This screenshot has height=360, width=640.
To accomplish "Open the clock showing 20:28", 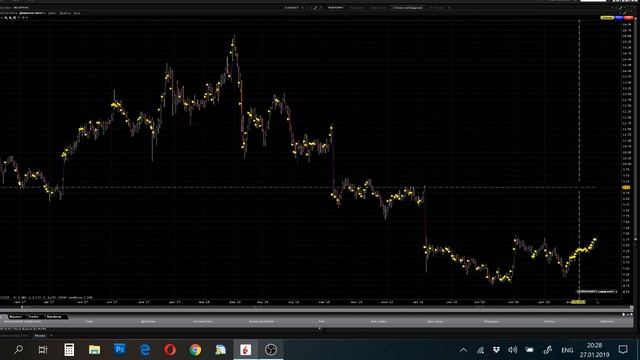I will pos(594,350).
